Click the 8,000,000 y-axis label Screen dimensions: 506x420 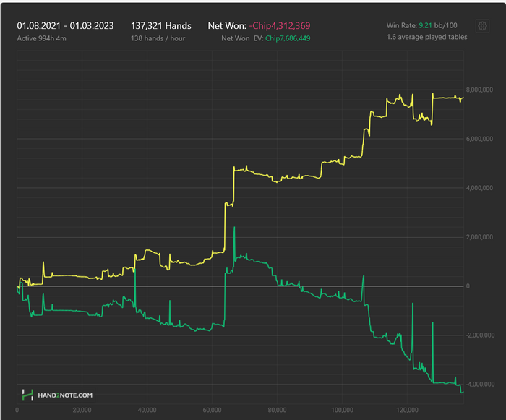pyautogui.click(x=479, y=90)
